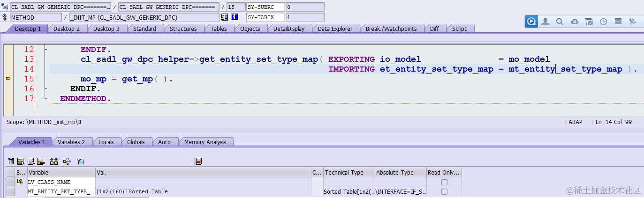
Task: Switch to Desktop 1 tab
Action: tap(28, 29)
